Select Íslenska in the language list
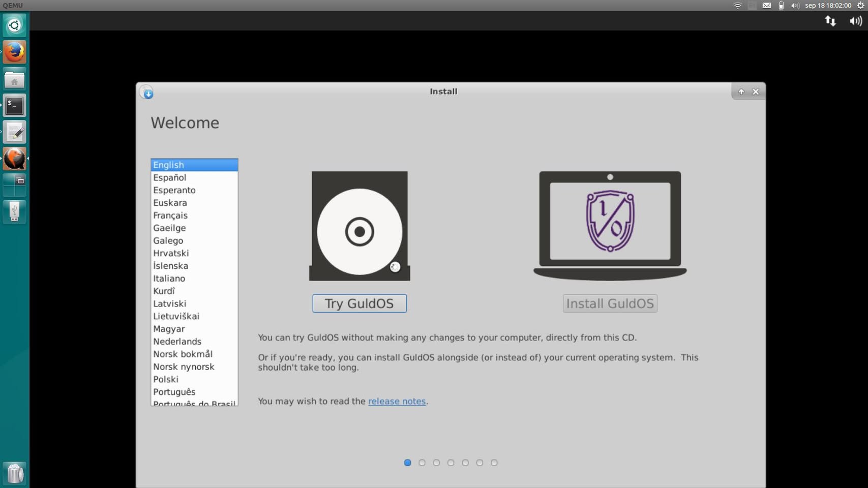This screenshot has height=488, width=868. [x=194, y=266]
